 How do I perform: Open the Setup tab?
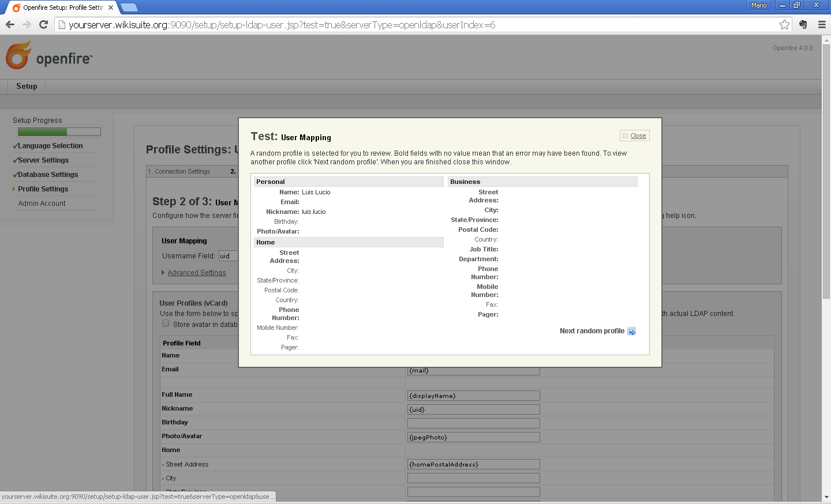click(x=27, y=86)
